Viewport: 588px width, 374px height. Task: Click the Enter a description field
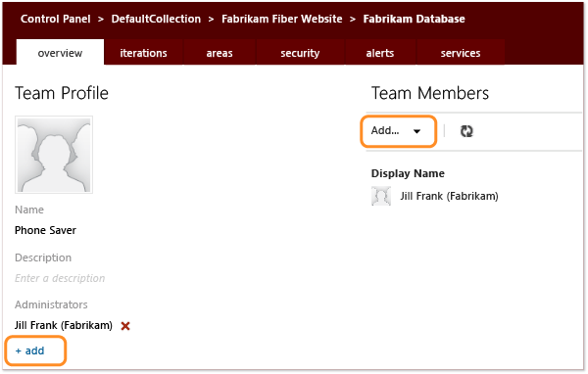(x=60, y=278)
